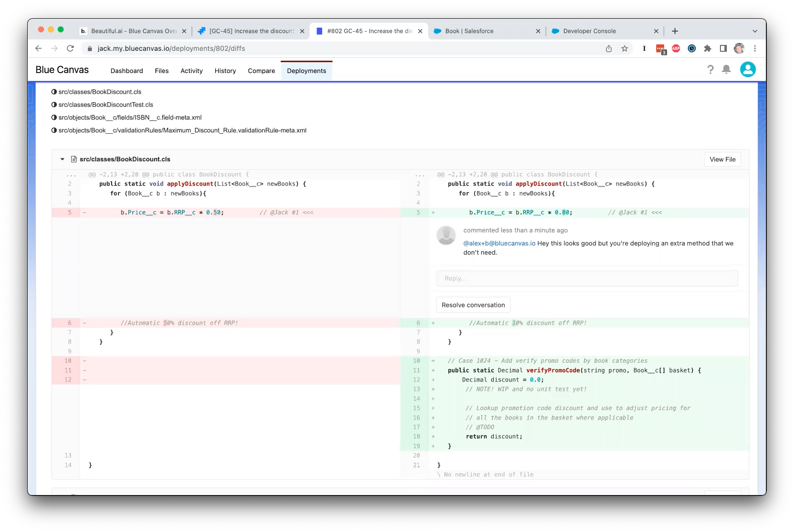
Task: Expand hidden lines on the left diff ellipsis
Action: 71,175
